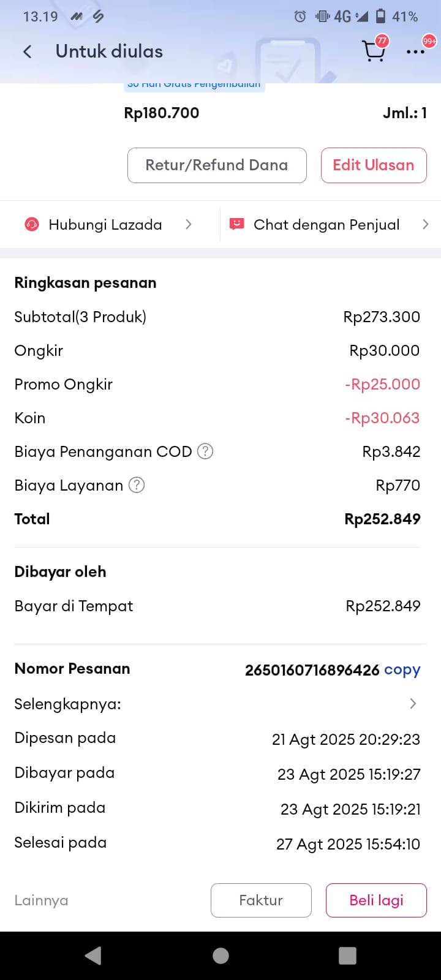The image size is (441, 980).
Task: Show info for Biaya Layanan
Action: [137, 485]
